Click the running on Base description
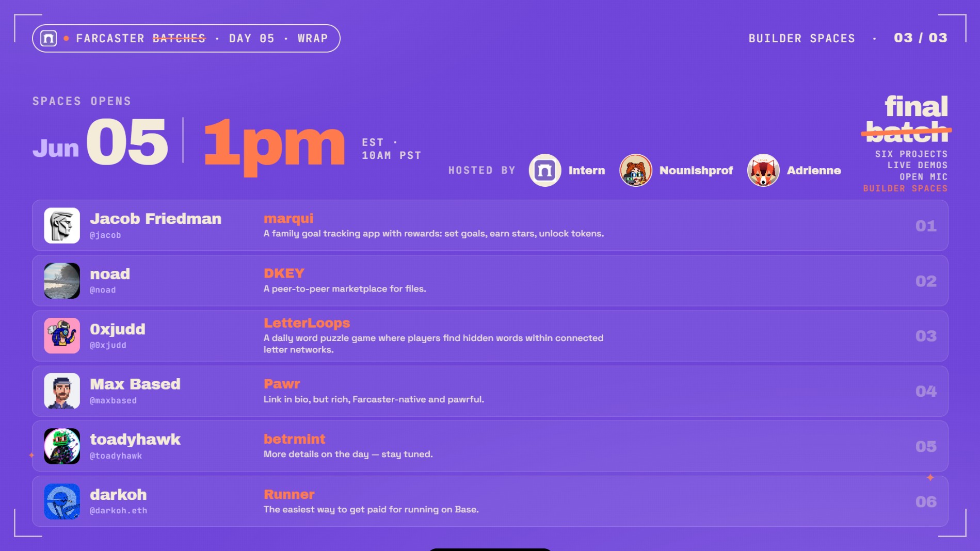Viewport: 980px width, 551px height. 371,510
